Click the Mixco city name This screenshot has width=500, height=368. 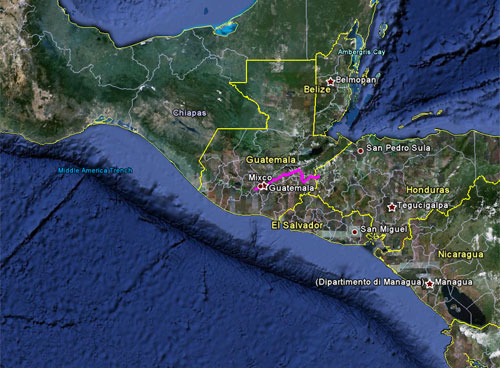tap(260, 178)
